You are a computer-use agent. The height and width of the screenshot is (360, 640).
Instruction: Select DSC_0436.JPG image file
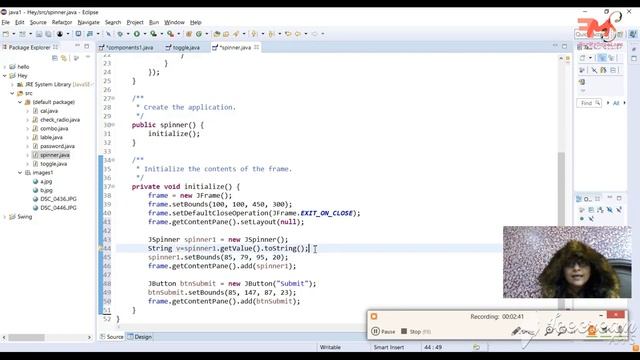tap(58, 199)
